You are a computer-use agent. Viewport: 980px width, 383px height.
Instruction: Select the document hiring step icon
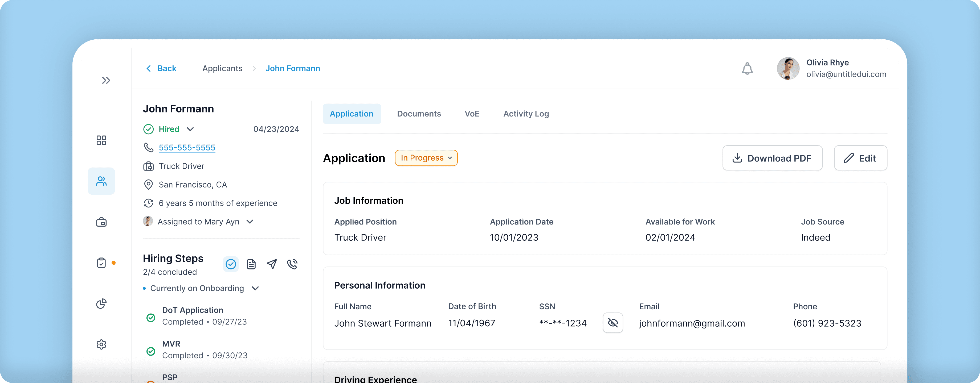251,264
